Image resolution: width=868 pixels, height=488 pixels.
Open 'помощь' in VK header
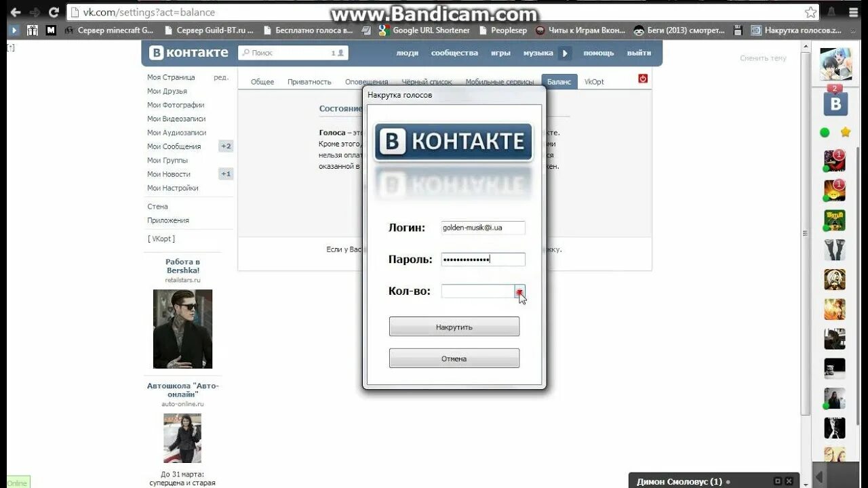pos(598,53)
